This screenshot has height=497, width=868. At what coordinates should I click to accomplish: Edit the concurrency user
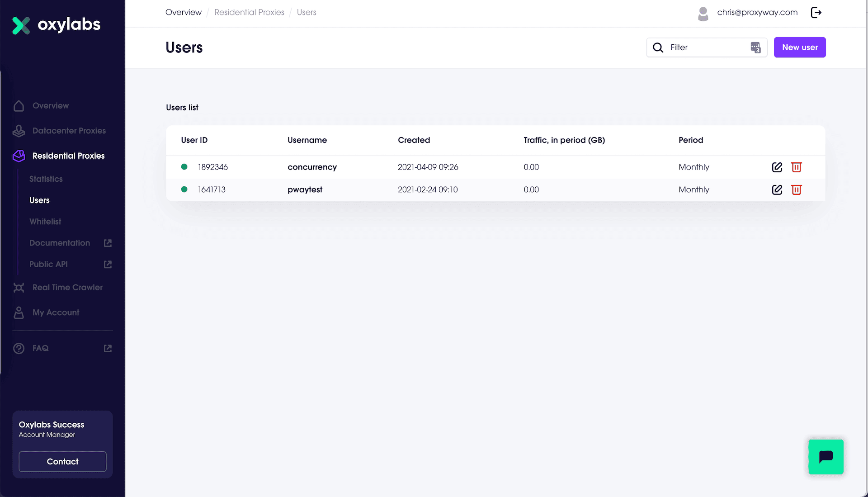[777, 167]
